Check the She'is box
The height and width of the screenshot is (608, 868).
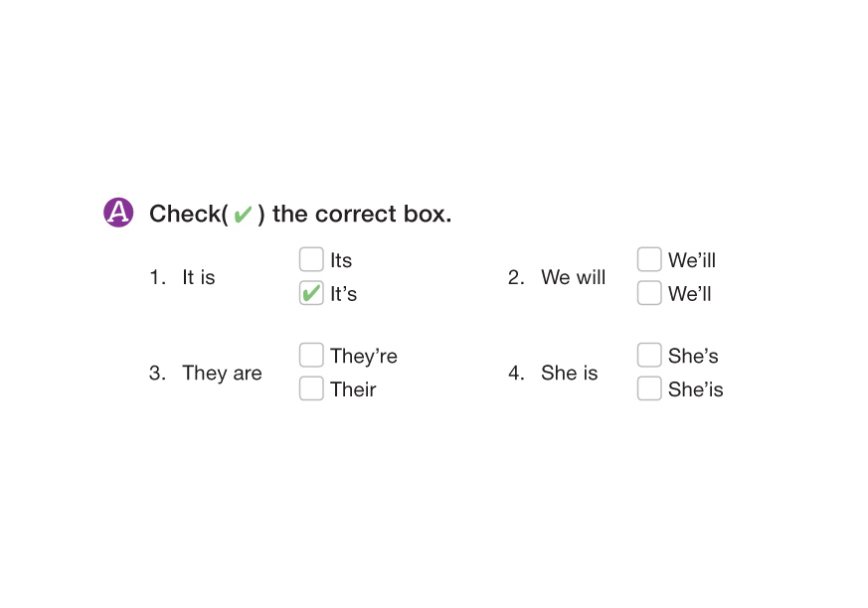(649, 388)
